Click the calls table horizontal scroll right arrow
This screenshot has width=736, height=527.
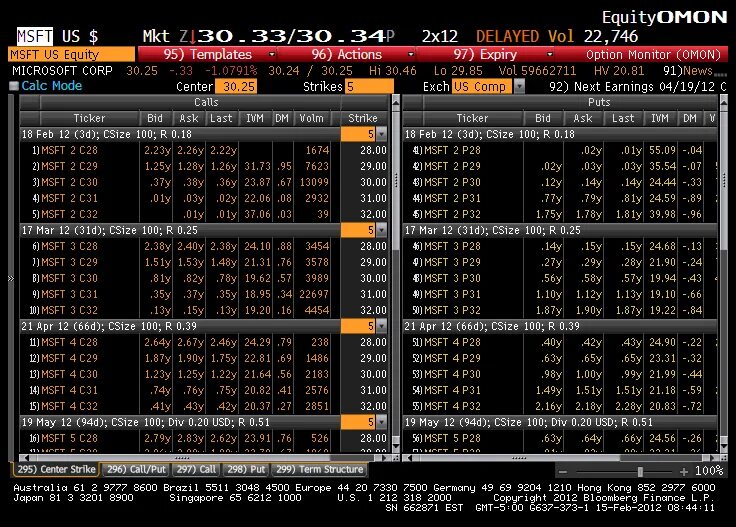[385, 458]
